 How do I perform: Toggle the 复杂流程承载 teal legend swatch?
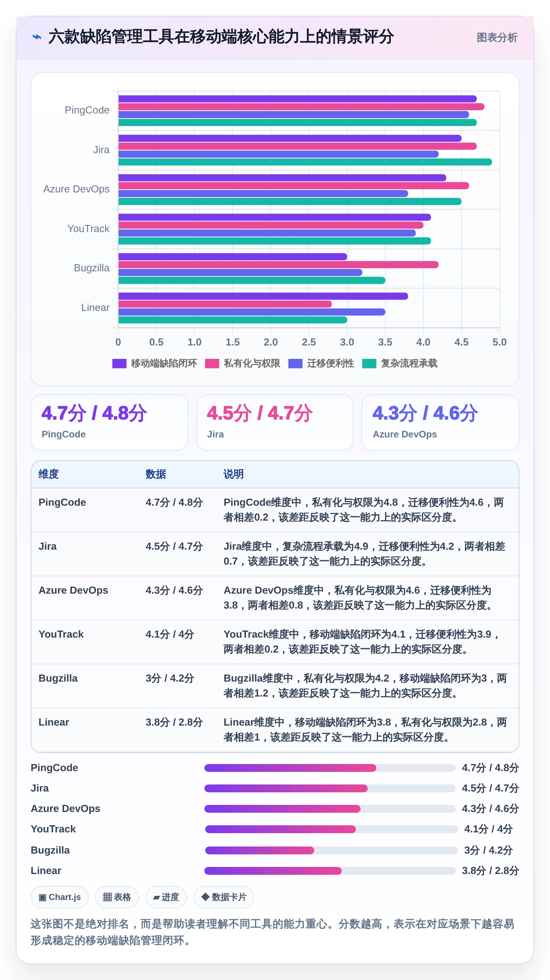(369, 364)
